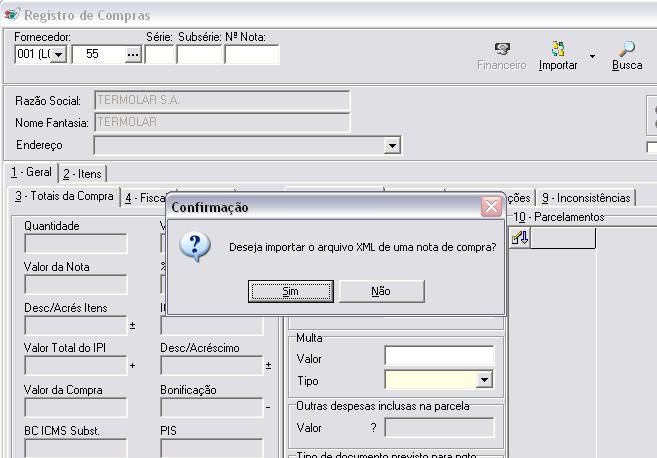This screenshot has width=657, height=458.
Task: Click the Multa Valor input field
Action: click(439, 356)
